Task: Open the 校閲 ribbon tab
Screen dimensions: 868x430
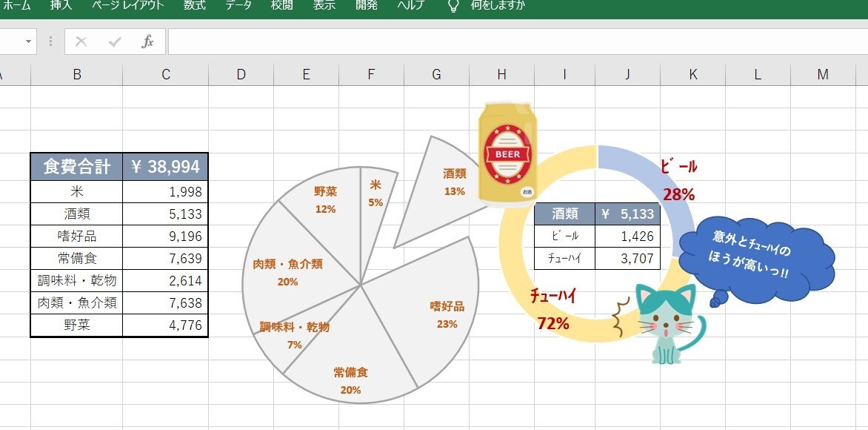Action: [281, 5]
